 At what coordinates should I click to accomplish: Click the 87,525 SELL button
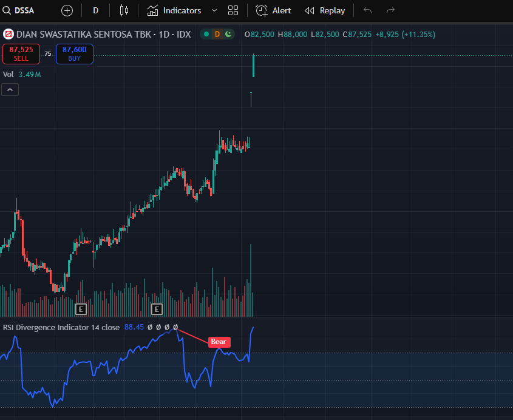(x=21, y=54)
